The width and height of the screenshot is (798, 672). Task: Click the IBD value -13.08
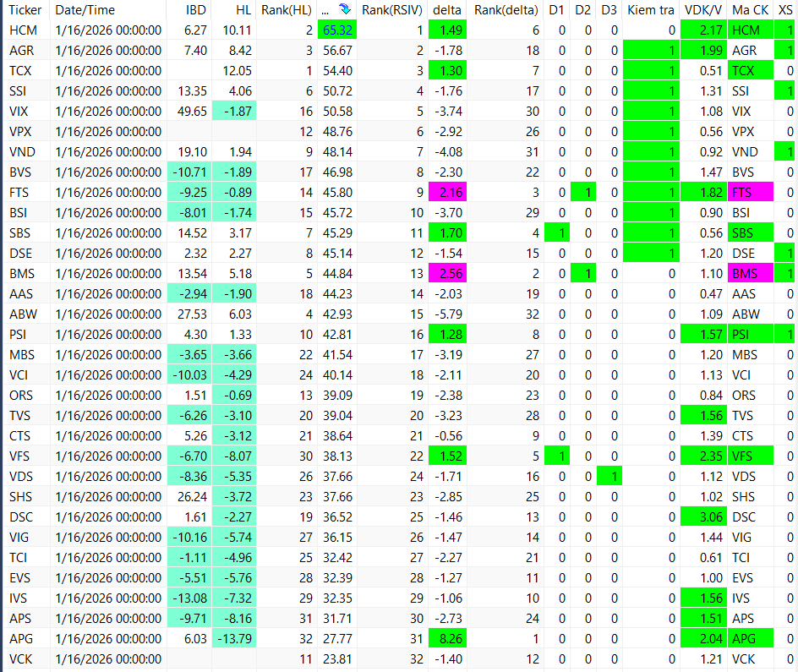pyautogui.click(x=189, y=598)
